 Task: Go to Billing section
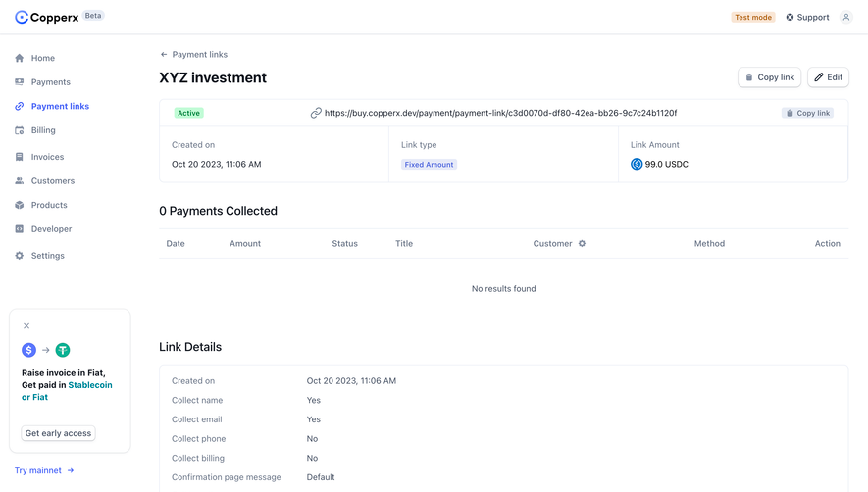43,130
